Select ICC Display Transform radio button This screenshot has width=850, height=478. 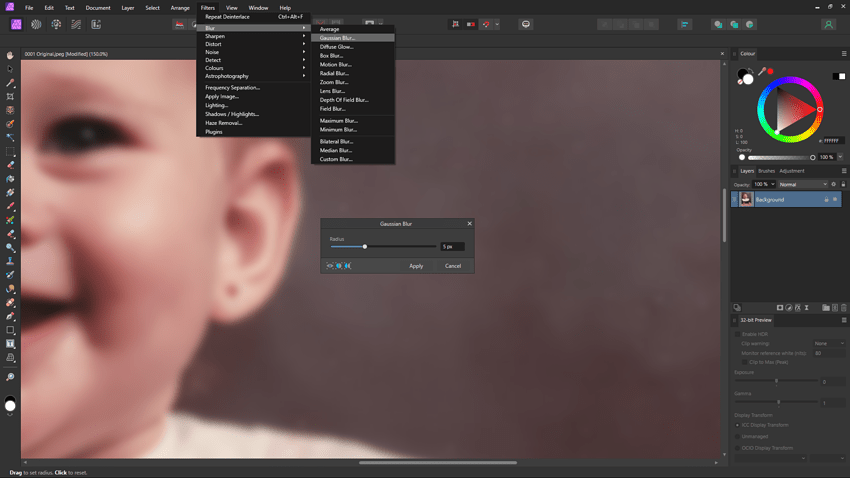738,425
